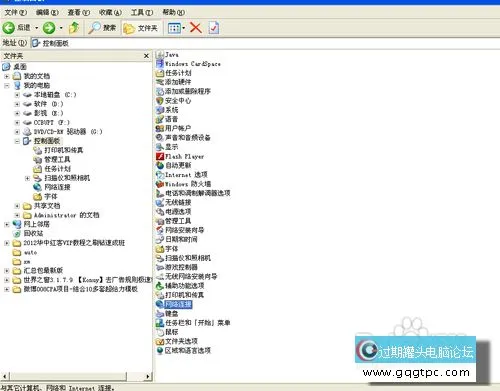Open 任务栏和「开始」菜单 item
500x391 pixels.
click(x=193, y=323)
